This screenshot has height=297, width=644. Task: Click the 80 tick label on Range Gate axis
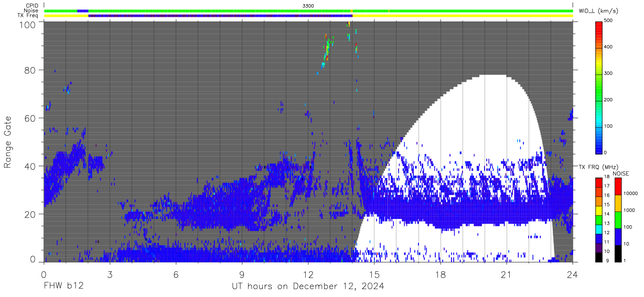click(29, 70)
